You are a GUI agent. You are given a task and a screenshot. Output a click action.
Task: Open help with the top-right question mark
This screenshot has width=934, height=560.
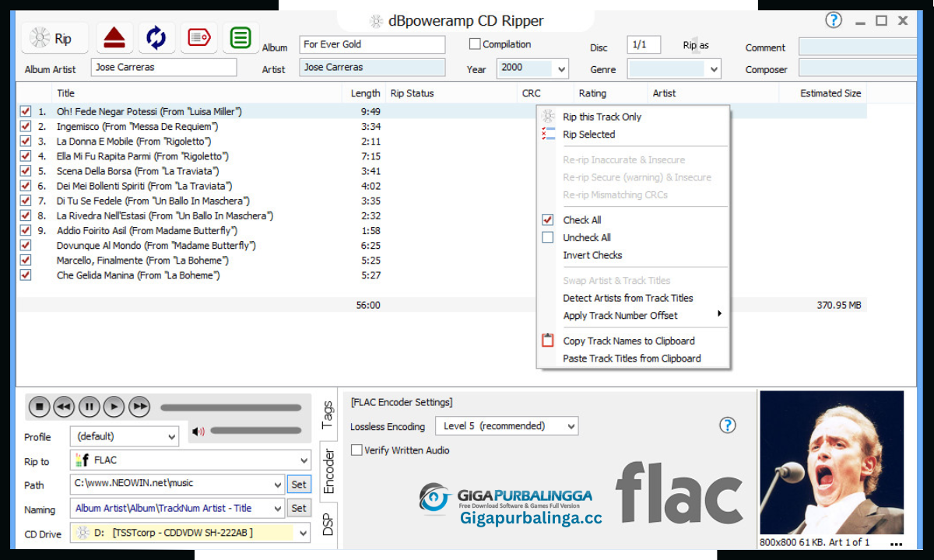pos(834,20)
